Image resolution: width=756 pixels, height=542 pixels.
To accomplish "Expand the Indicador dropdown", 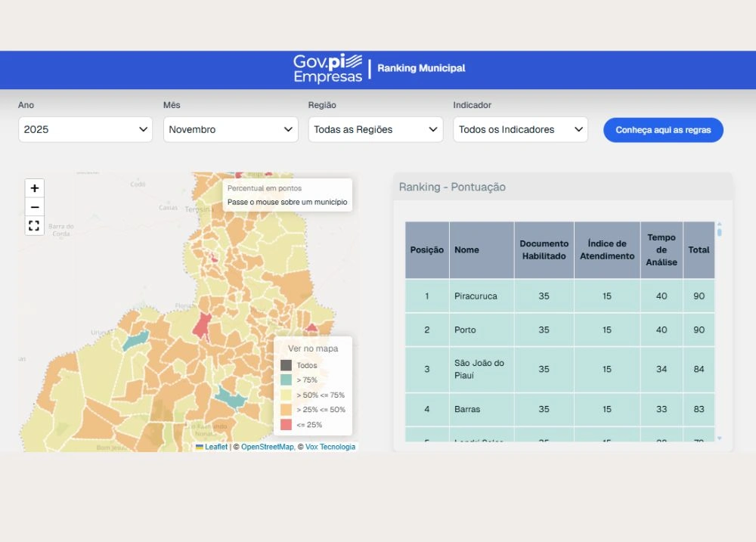I will (x=521, y=129).
